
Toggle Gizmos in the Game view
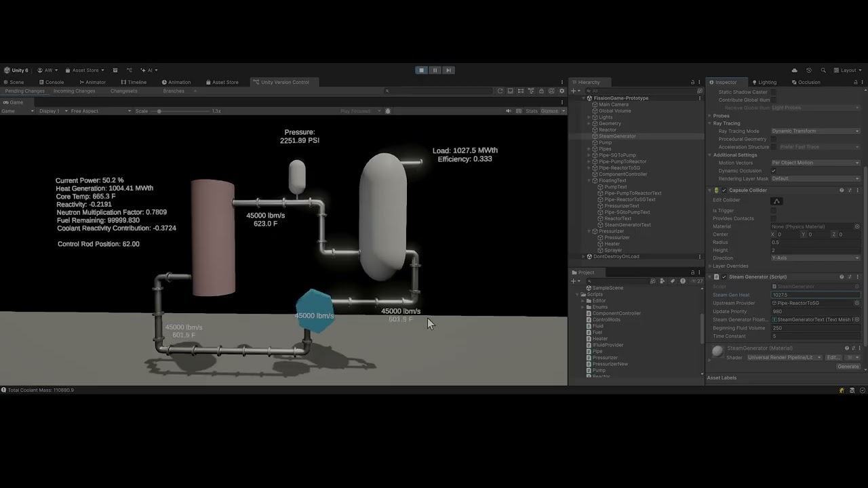(x=549, y=111)
